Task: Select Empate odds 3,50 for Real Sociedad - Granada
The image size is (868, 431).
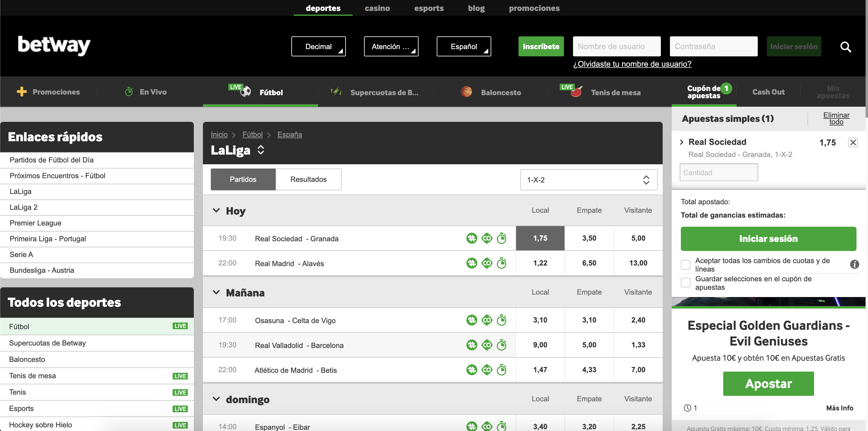Action: [x=589, y=238]
